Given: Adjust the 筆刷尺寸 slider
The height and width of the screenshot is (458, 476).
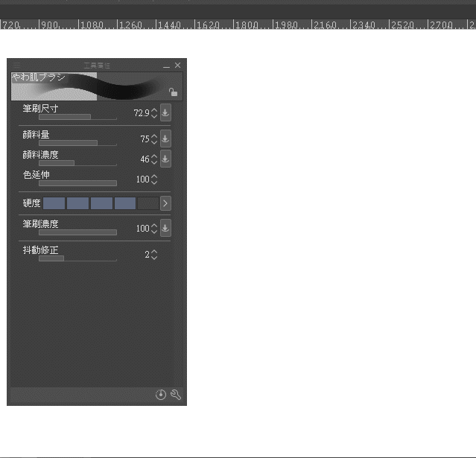Looking at the screenshot, I should (x=77, y=117).
